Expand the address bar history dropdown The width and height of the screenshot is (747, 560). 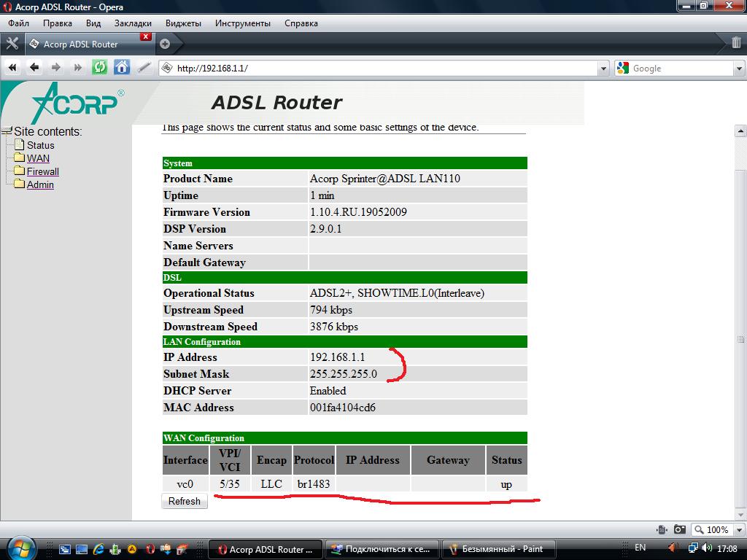(603, 69)
